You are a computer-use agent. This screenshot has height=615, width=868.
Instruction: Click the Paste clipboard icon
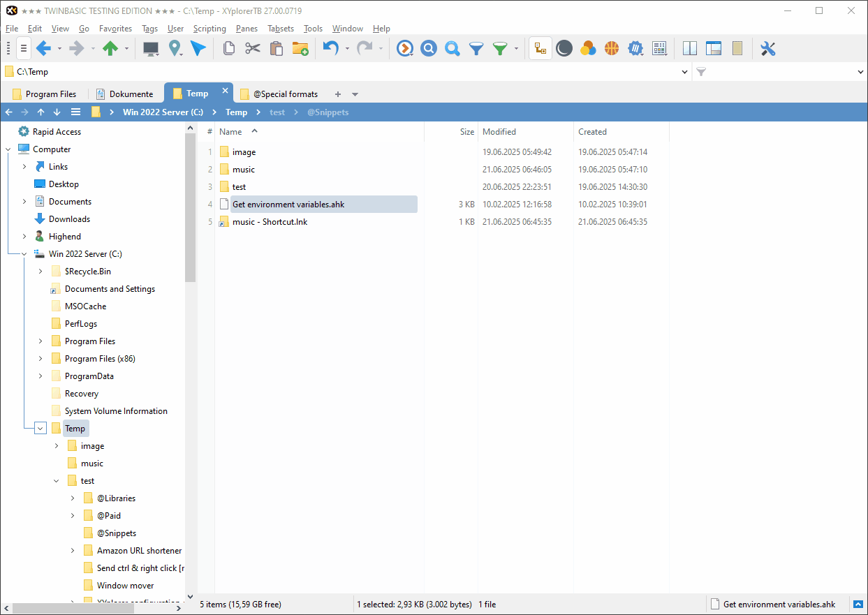point(276,48)
